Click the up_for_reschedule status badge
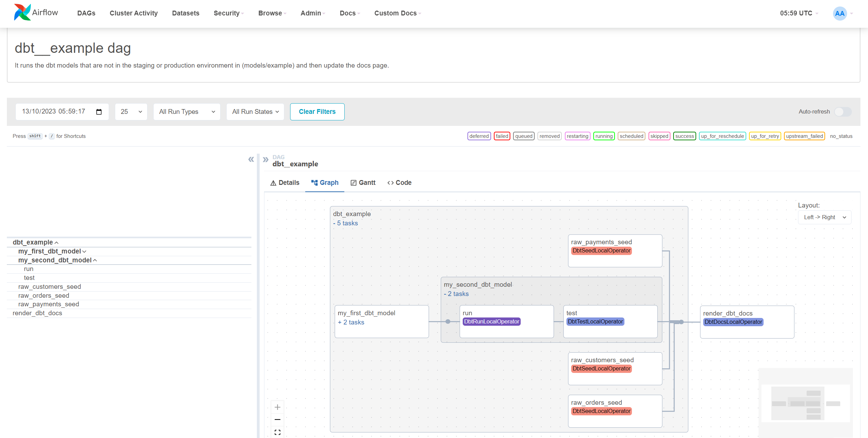The height and width of the screenshot is (438, 868). 723,136
